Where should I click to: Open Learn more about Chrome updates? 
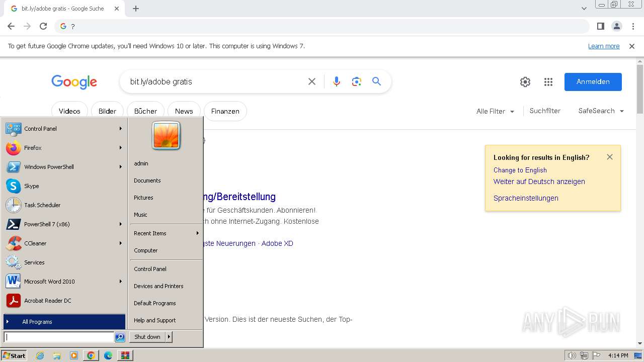[604, 46]
